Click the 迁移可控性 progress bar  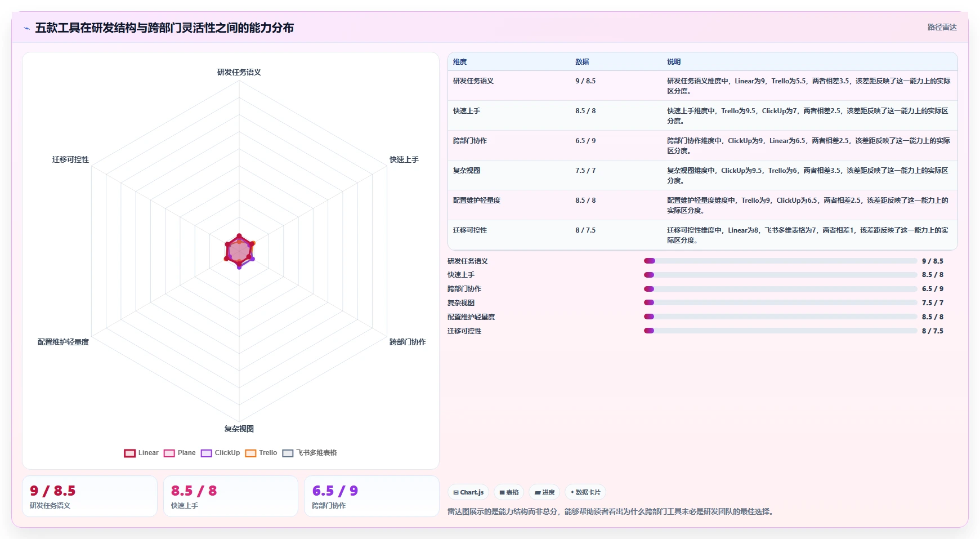tap(780, 331)
